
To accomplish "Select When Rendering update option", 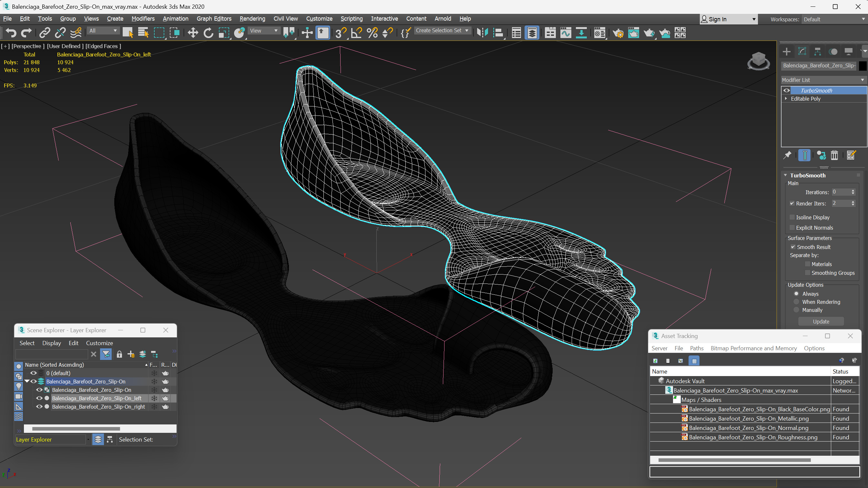I will pyautogui.click(x=797, y=302).
